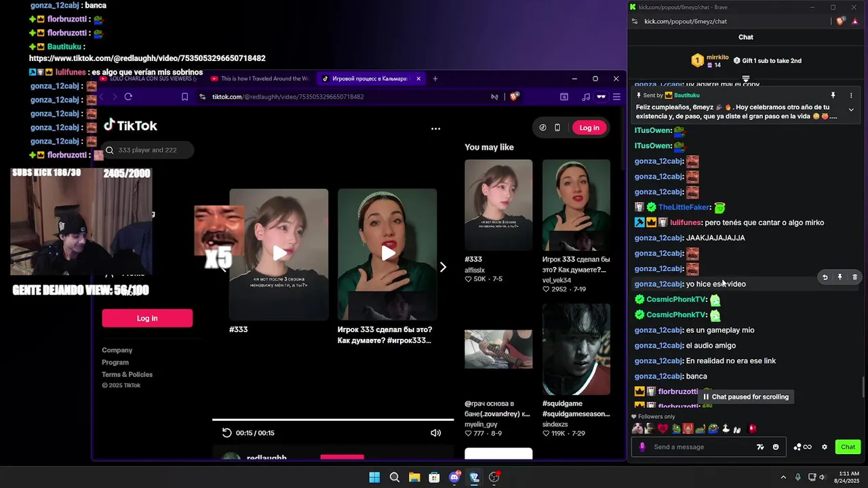Open the Brave sidebar panel icon
This screenshot has width=868, height=488.
pos(564,97)
